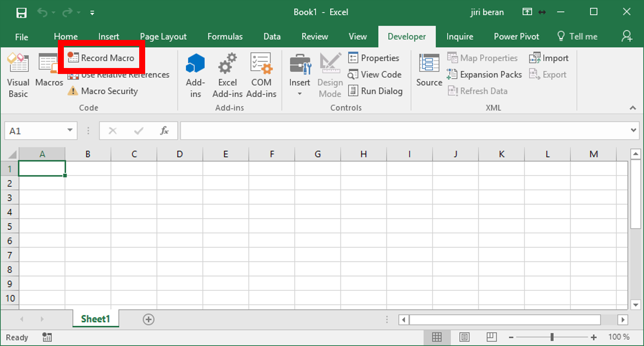Screen dimensions: 644x346
Task: Open Macro Security settings
Action: pyautogui.click(x=102, y=91)
